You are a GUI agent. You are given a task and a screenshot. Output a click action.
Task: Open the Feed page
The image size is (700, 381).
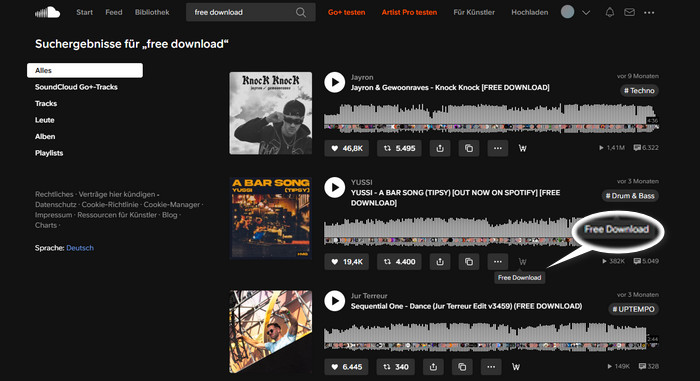113,13
